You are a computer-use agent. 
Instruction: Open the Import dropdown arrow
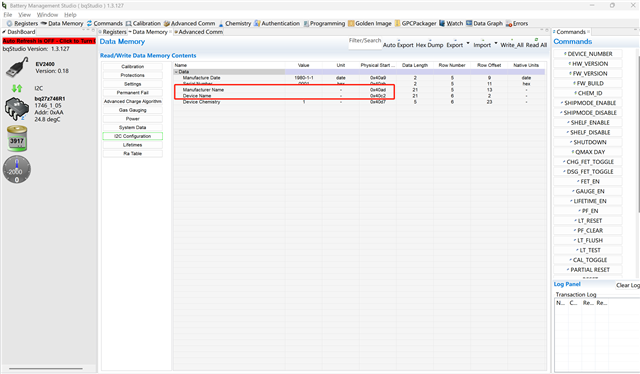[496, 43]
